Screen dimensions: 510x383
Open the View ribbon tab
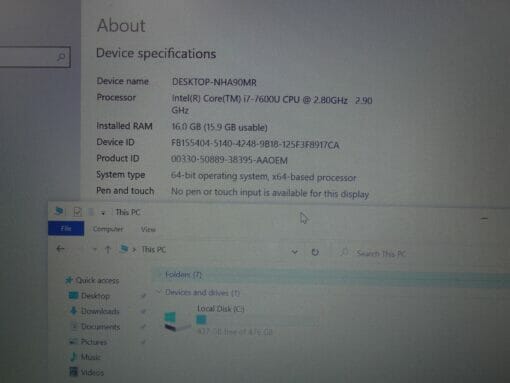pos(148,229)
